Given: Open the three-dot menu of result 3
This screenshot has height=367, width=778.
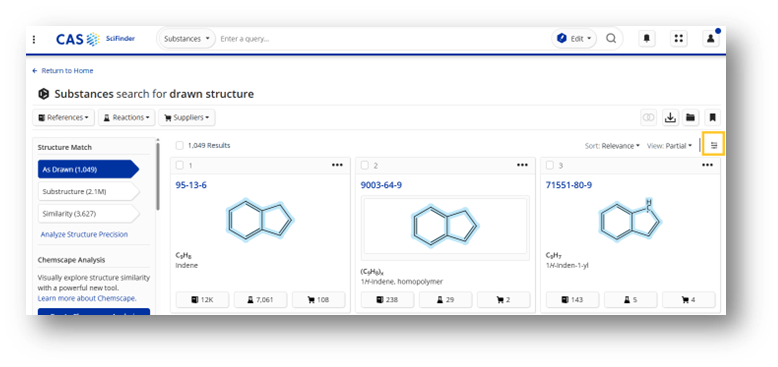Looking at the screenshot, I should pos(708,165).
